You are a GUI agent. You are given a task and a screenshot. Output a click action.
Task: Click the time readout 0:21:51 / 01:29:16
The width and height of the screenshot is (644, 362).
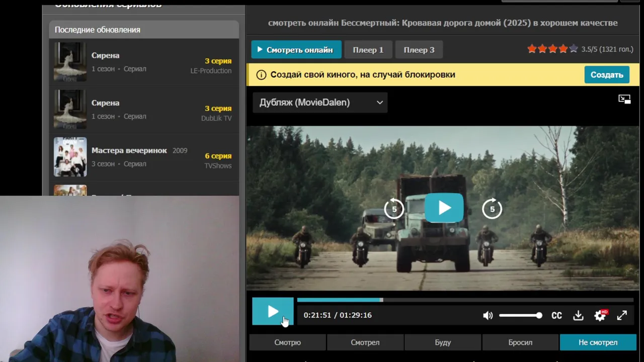coord(338,315)
